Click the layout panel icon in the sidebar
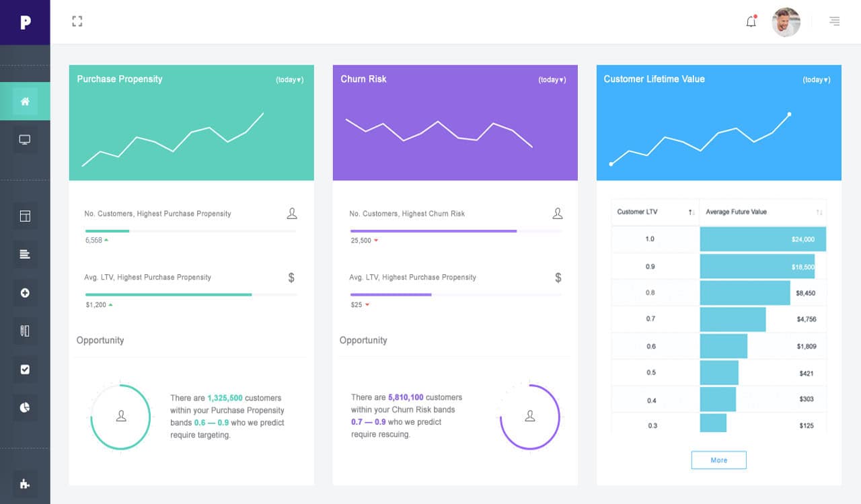The image size is (861, 504). click(25, 216)
